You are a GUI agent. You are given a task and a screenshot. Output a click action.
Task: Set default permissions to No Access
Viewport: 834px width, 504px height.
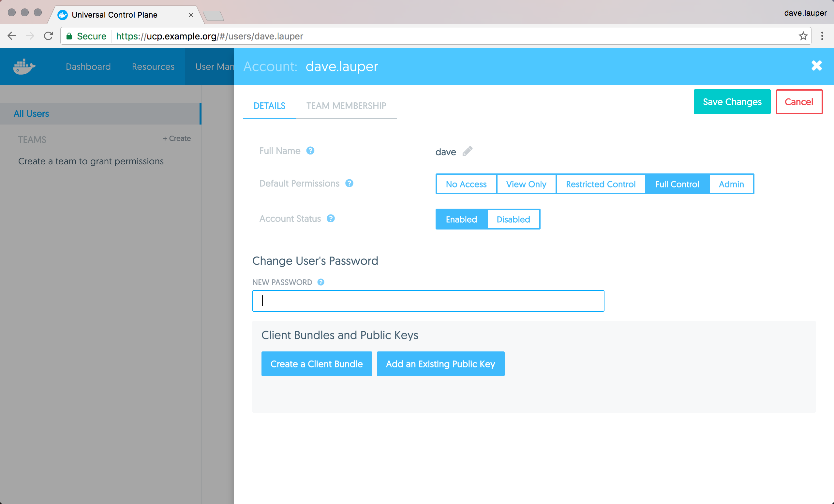tap(466, 184)
